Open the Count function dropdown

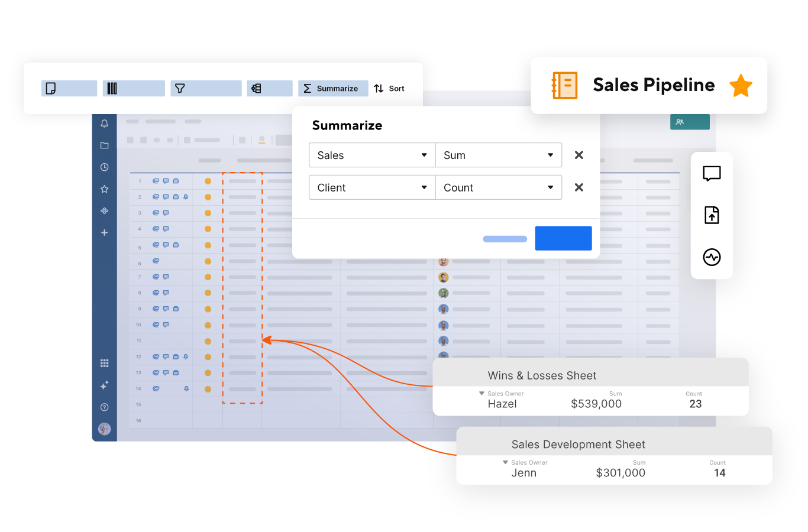(x=499, y=187)
